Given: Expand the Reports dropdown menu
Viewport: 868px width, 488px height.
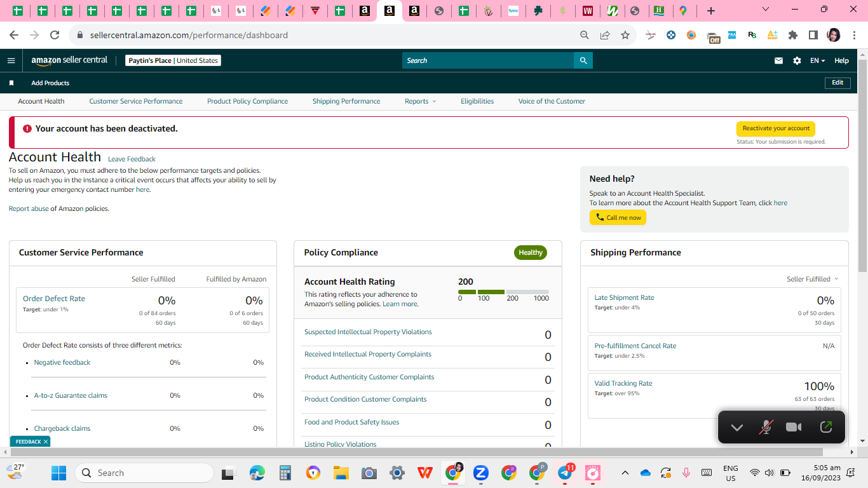Looking at the screenshot, I should (421, 101).
